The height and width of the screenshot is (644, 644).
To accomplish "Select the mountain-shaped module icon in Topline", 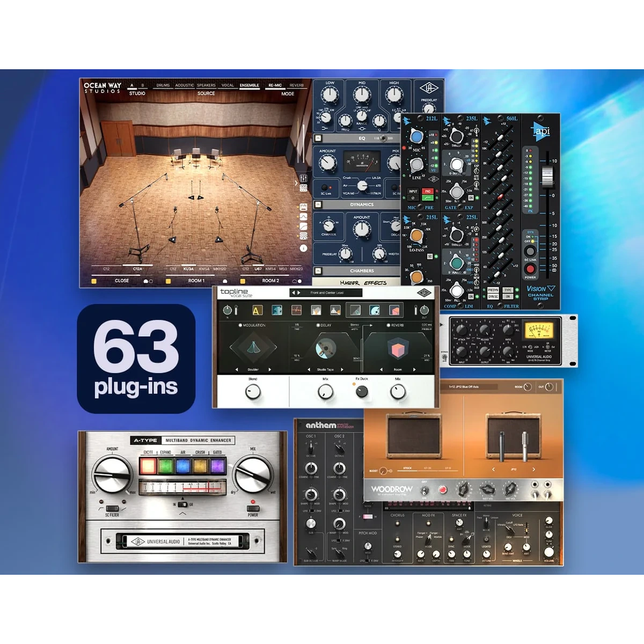I will (335, 310).
